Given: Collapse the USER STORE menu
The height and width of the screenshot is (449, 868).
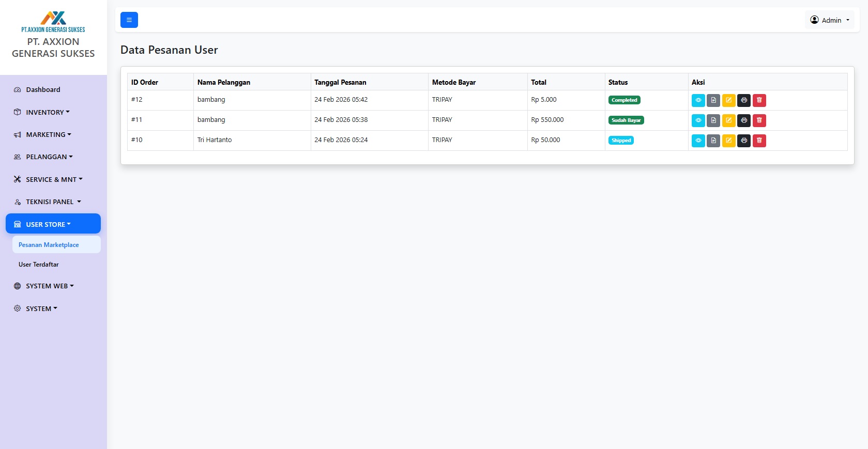Looking at the screenshot, I should tap(53, 224).
